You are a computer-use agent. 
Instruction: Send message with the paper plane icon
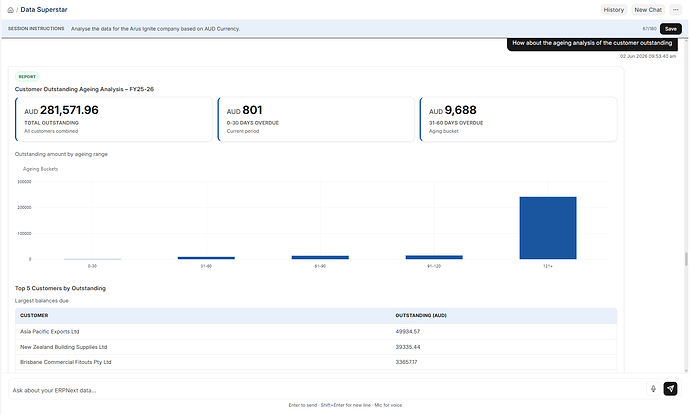pyautogui.click(x=670, y=389)
